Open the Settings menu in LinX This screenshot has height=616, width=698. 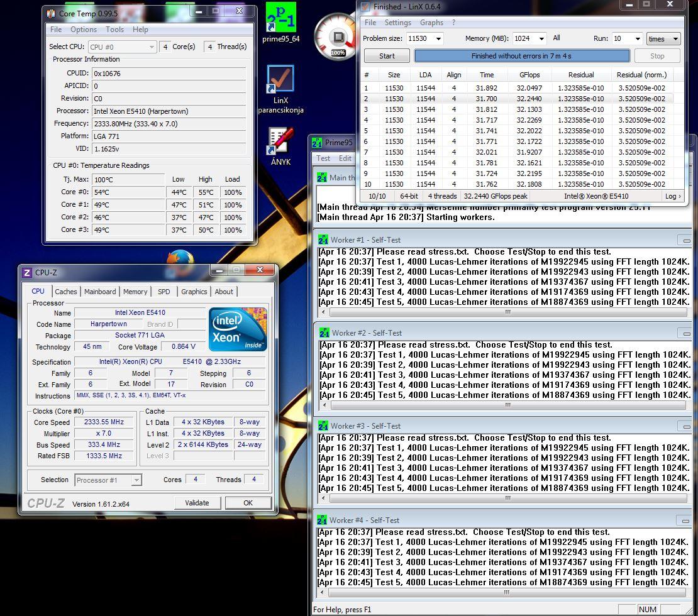point(398,22)
